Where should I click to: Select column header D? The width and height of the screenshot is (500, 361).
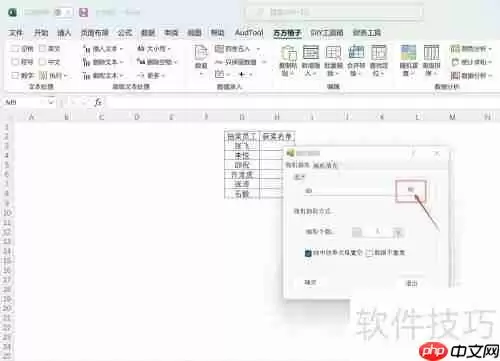[137, 117]
